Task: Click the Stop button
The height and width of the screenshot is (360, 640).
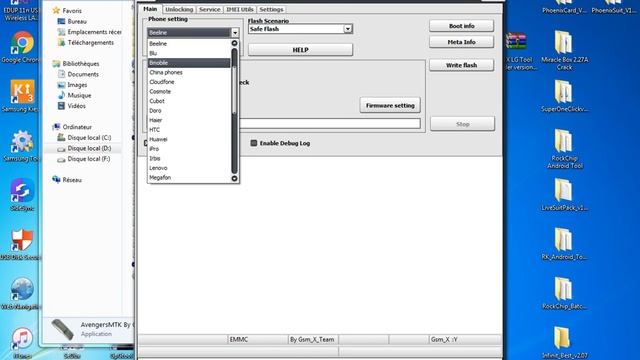Action: pyautogui.click(x=462, y=124)
